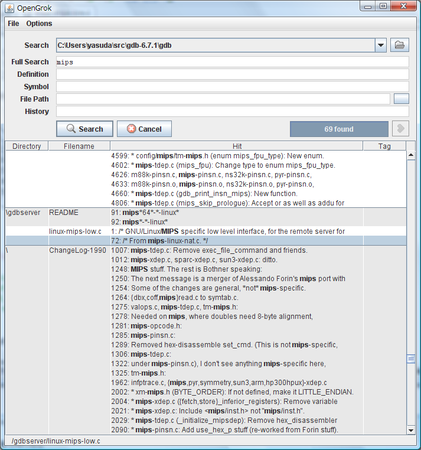Select hit line 72 mips-linux-nat.c
Screen dimensions: 421x450
tap(160, 241)
